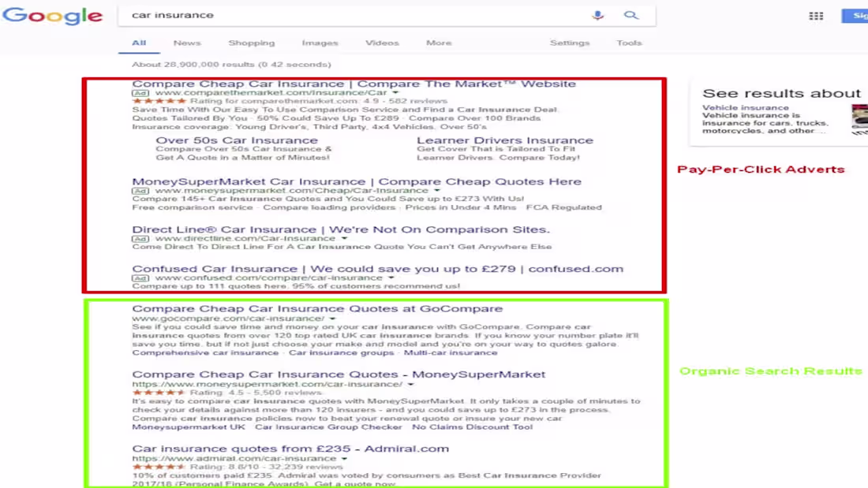This screenshot has height=488, width=868.
Task: Open the More search options menu
Action: tap(439, 43)
